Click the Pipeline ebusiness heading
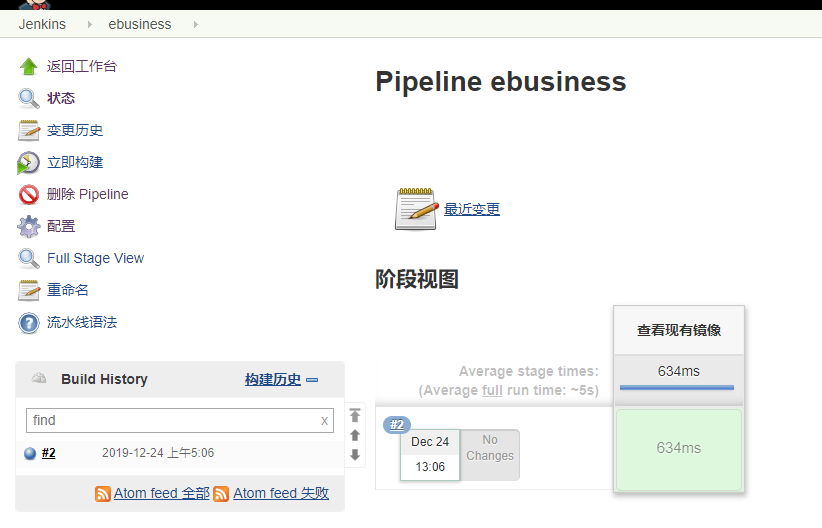 click(501, 82)
